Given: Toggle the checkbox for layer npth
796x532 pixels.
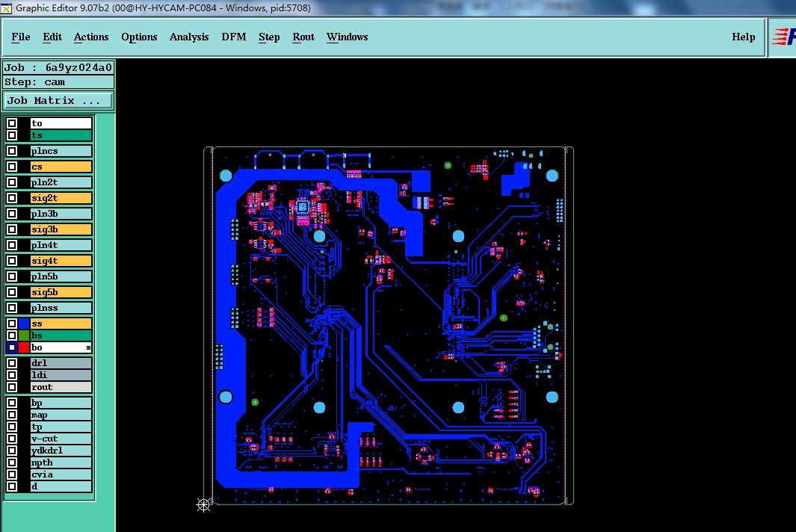Looking at the screenshot, I should coord(12,463).
